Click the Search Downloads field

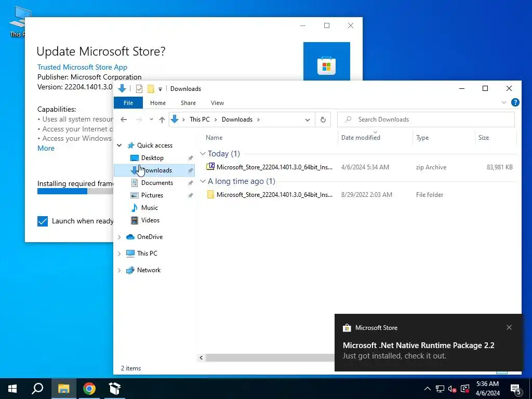pos(426,119)
